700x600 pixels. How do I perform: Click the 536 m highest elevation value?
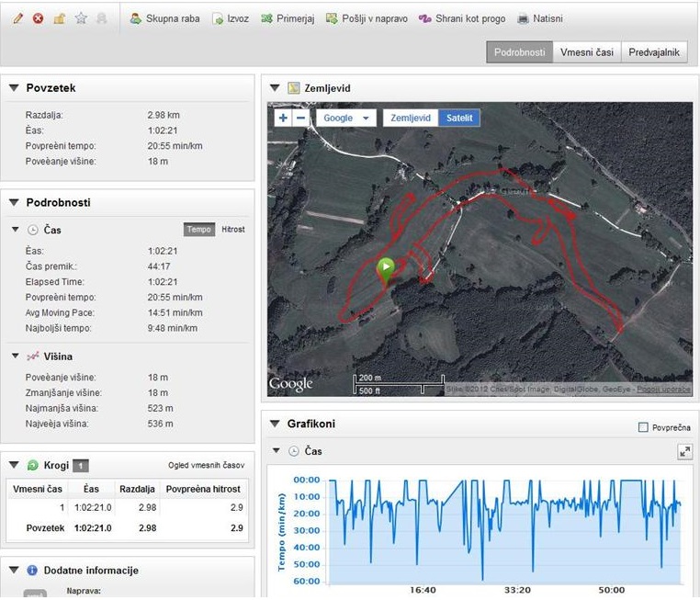160,424
